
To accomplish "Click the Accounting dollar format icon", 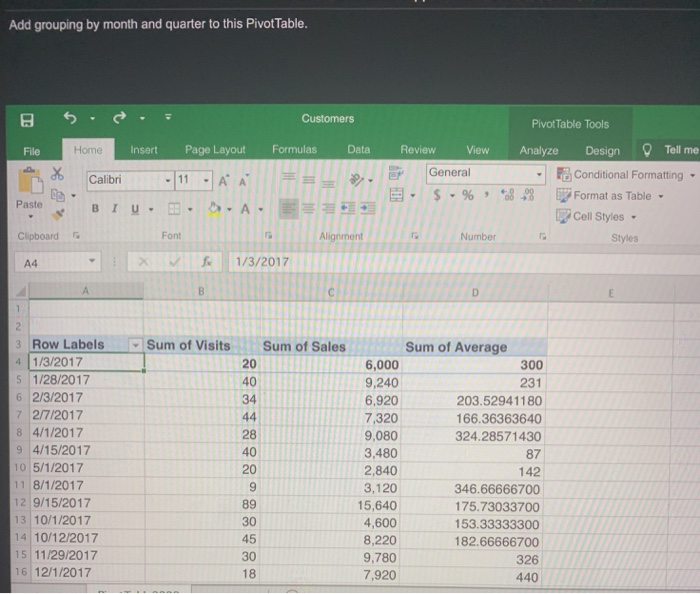I will [x=437, y=195].
